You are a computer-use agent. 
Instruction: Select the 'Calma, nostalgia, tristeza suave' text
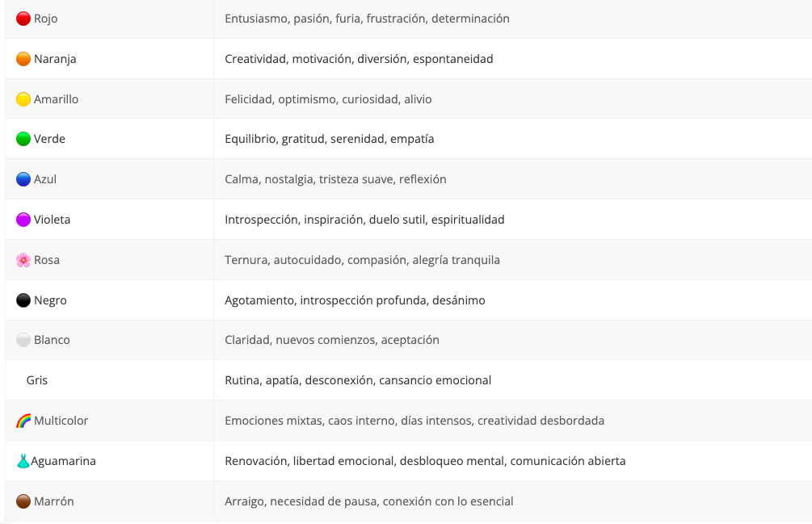click(x=335, y=179)
